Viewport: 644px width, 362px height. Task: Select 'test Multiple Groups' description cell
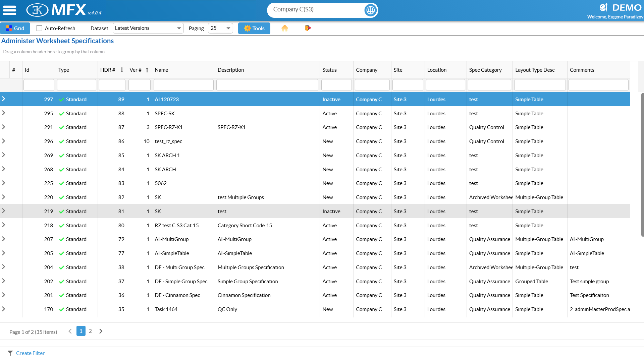coord(267,197)
